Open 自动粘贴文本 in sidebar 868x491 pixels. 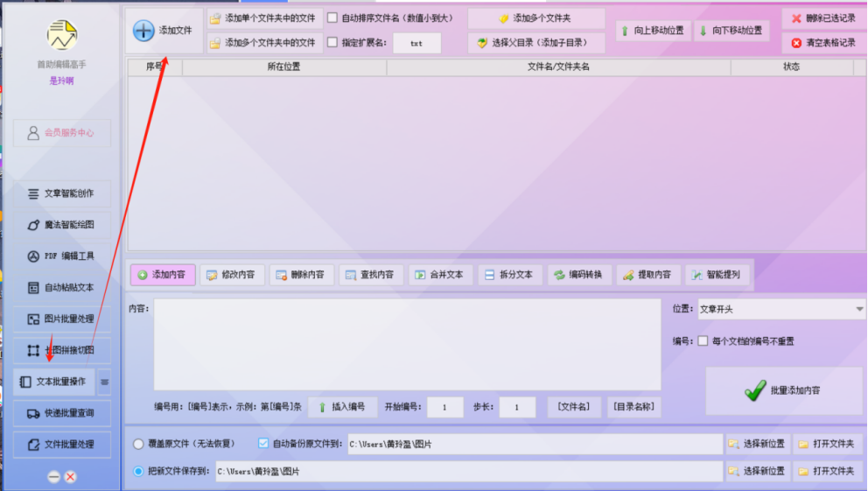(62, 288)
